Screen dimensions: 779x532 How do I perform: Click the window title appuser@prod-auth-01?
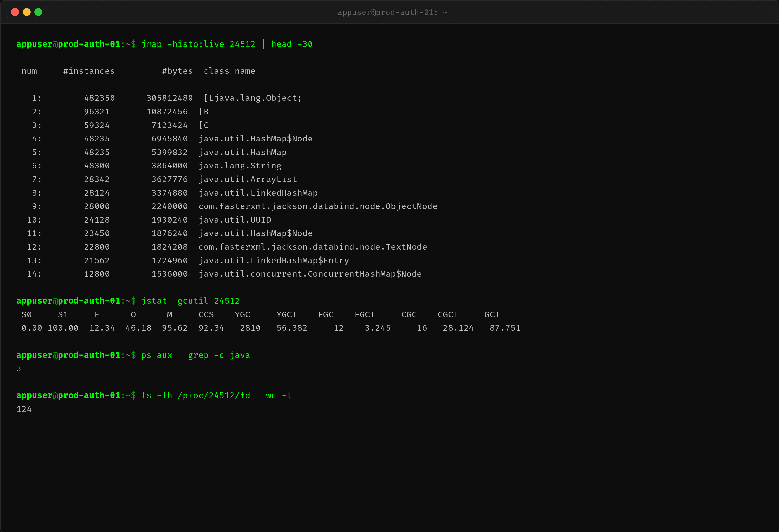392,12
